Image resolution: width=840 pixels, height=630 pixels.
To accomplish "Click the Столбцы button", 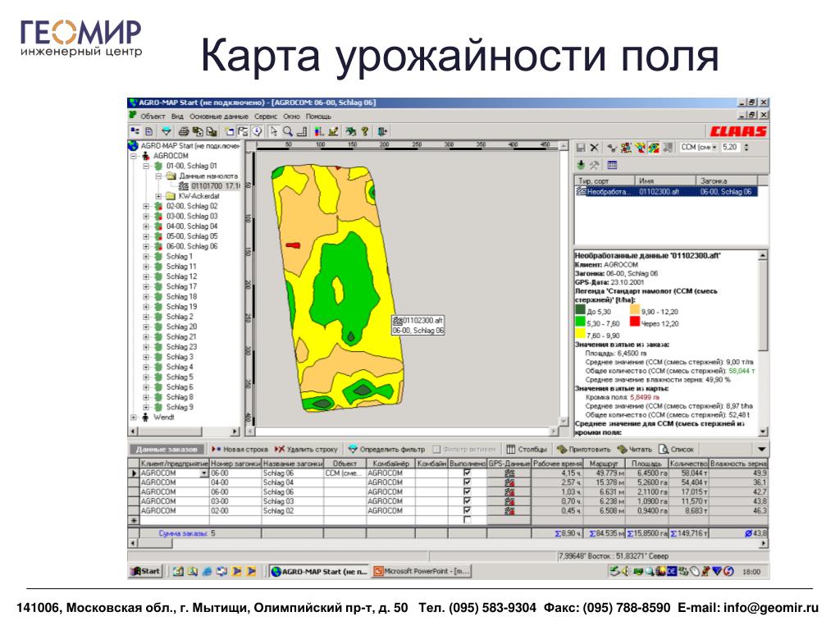I will point(527,450).
